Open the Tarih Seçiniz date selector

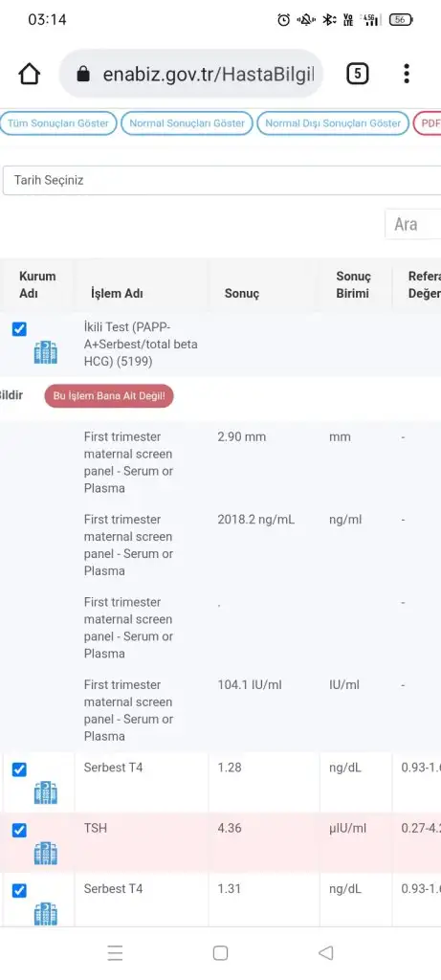click(222, 181)
